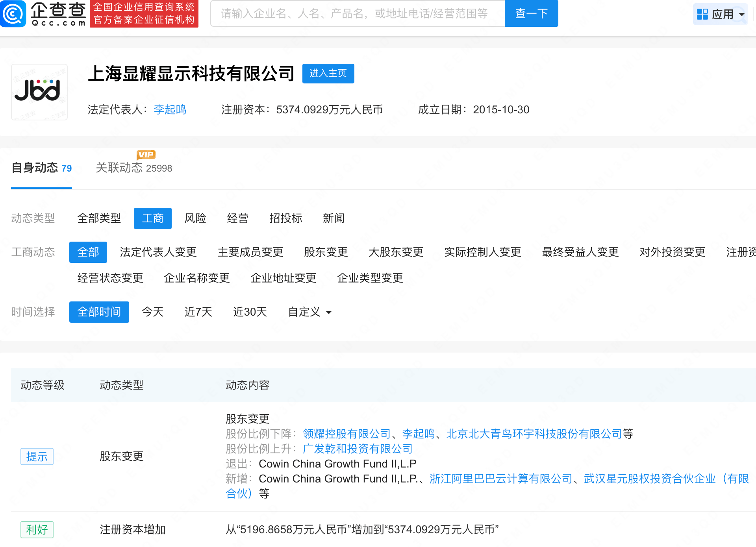Click the 查一下 search button

(531, 13)
